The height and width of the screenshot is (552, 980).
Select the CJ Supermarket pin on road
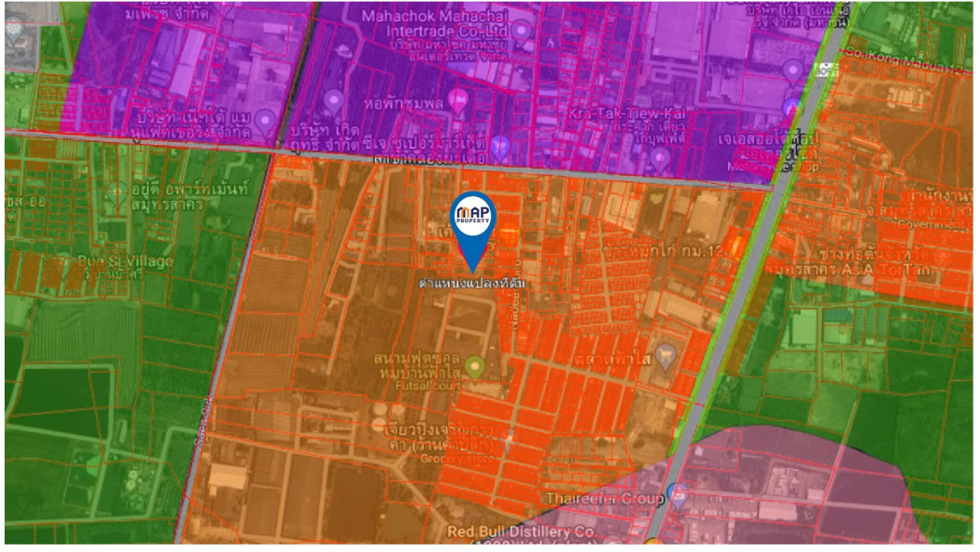coord(500,149)
